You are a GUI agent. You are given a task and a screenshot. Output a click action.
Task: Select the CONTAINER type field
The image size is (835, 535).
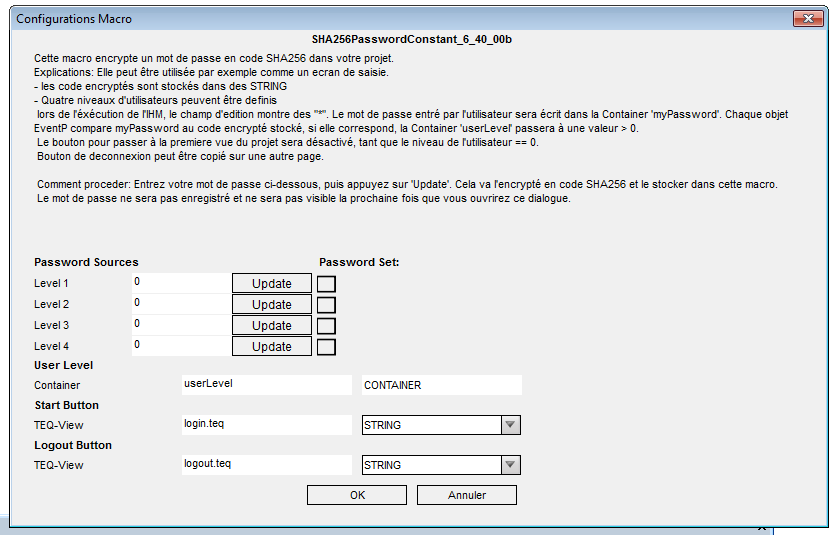[x=441, y=385]
